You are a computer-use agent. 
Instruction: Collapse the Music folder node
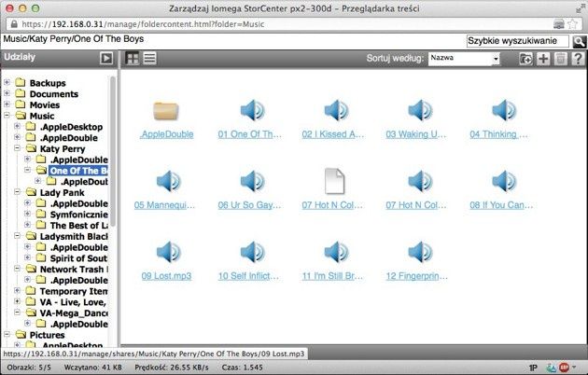(7, 115)
